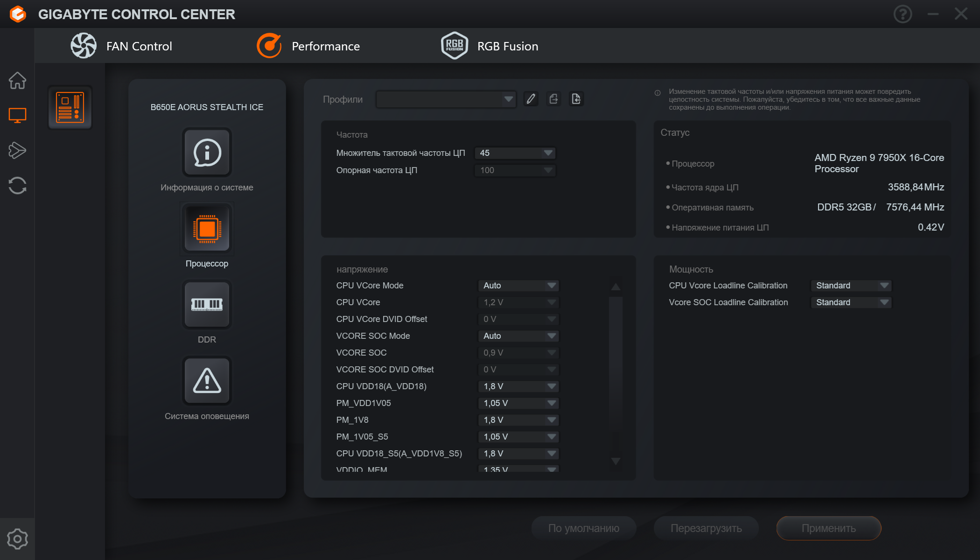Open the DDR memory icon
The width and height of the screenshot is (980, 560).
207,305
